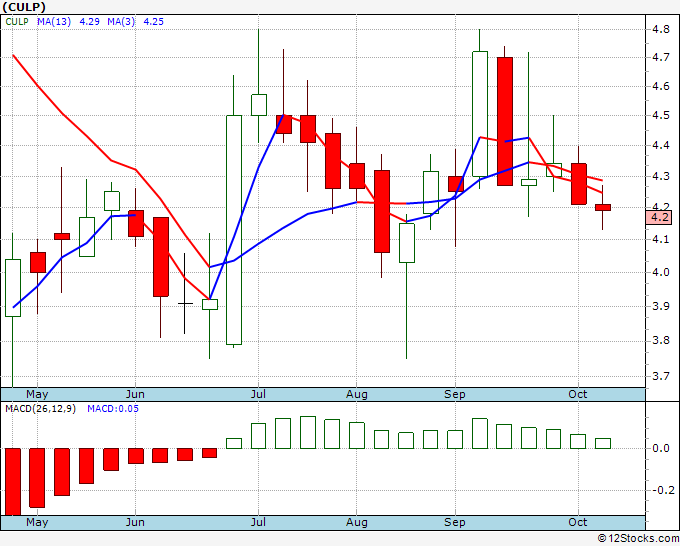Click the MACD(26,12,9) indicator label
The image size is (680, 546).
point(40,409)
